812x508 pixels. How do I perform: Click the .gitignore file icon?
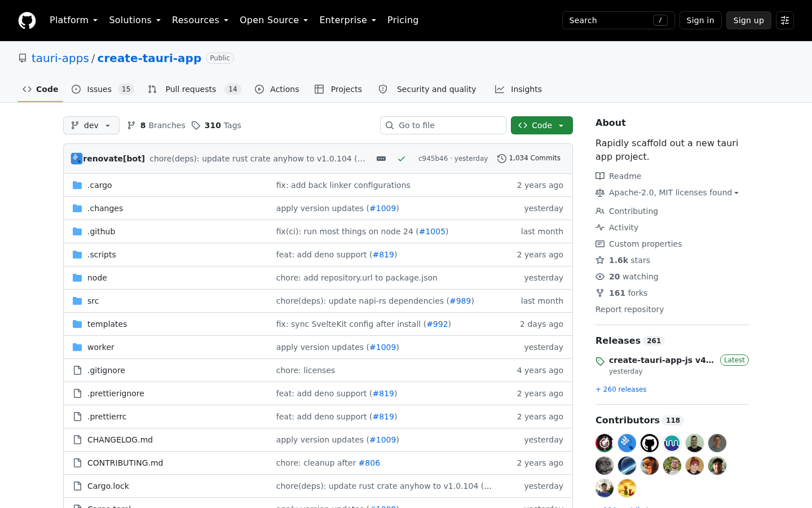click(77, 370)
